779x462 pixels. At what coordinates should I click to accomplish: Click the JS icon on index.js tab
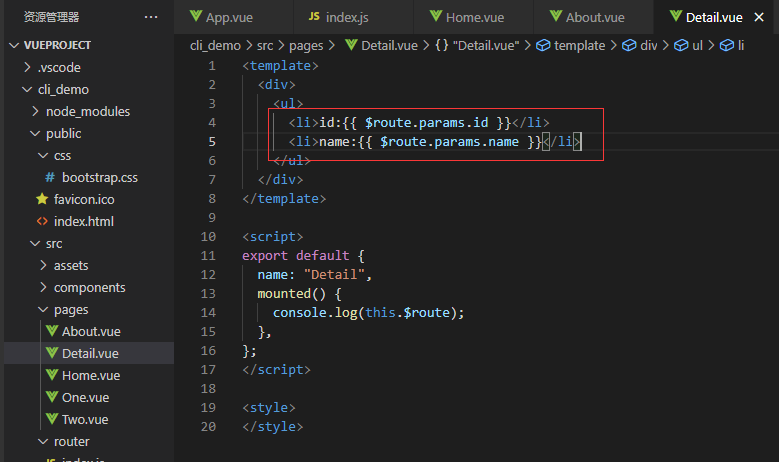314,16
